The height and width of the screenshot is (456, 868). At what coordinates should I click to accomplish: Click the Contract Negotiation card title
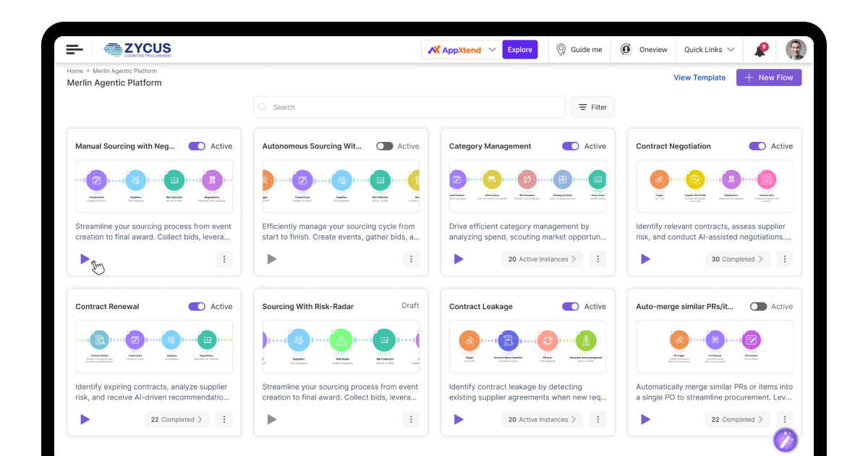point(673,146)
